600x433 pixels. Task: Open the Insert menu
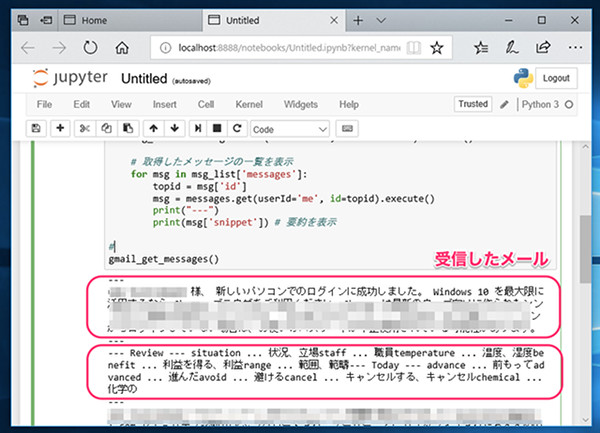[165, 104]
